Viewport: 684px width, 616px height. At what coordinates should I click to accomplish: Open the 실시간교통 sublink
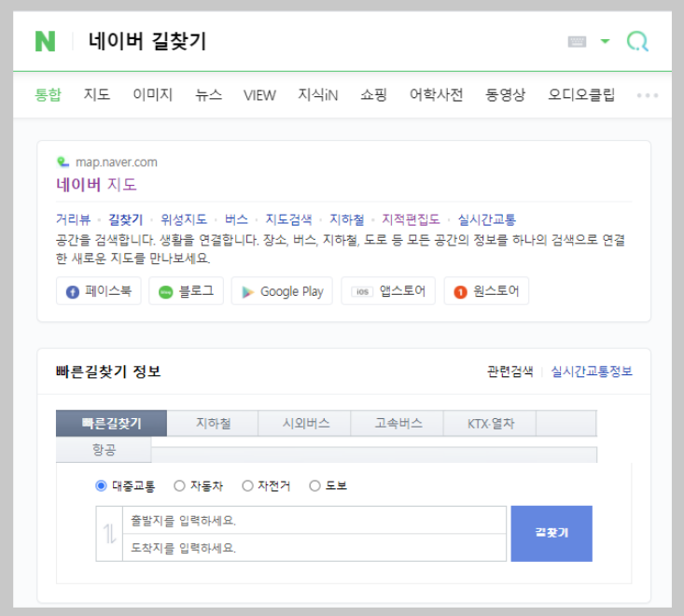(487, 219)
